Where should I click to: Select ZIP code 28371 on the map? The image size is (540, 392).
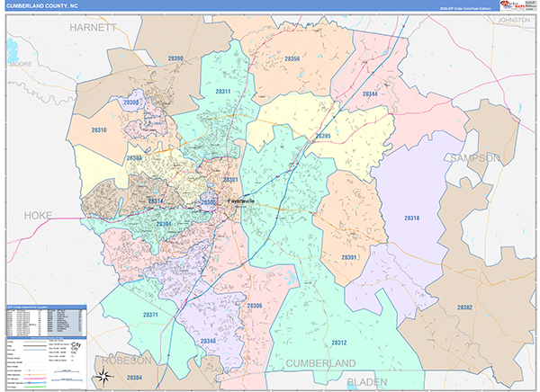click(x=150, y=315)
